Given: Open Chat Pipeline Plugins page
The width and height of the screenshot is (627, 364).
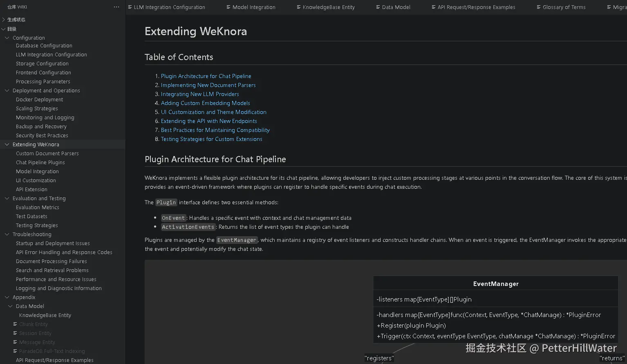Looking at the screenshot, I should pos(40,163).
